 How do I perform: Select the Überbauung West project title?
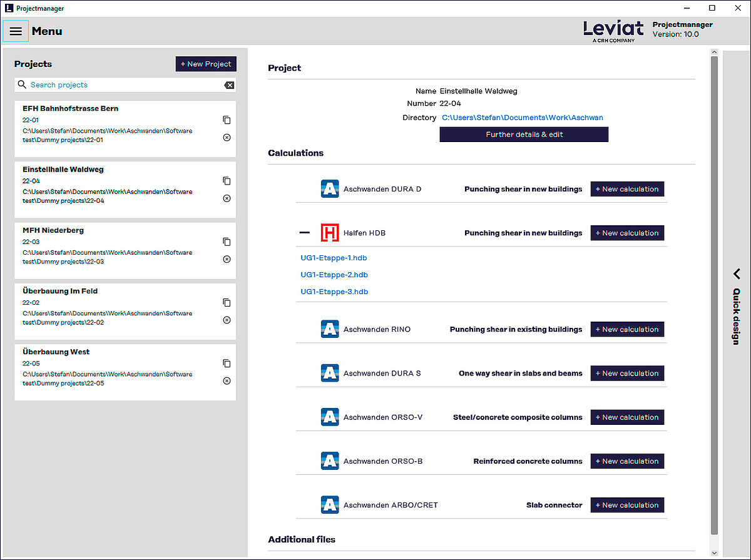pos(56,352)
